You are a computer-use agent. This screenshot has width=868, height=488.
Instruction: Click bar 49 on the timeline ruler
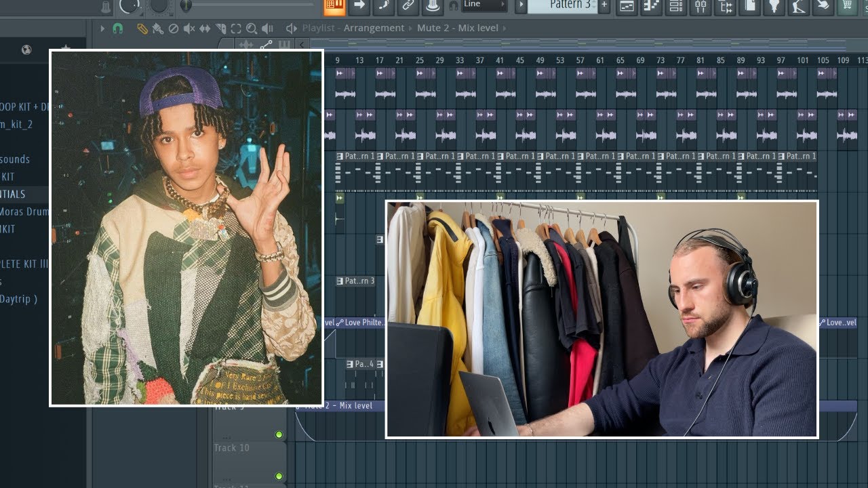point(540,60)
